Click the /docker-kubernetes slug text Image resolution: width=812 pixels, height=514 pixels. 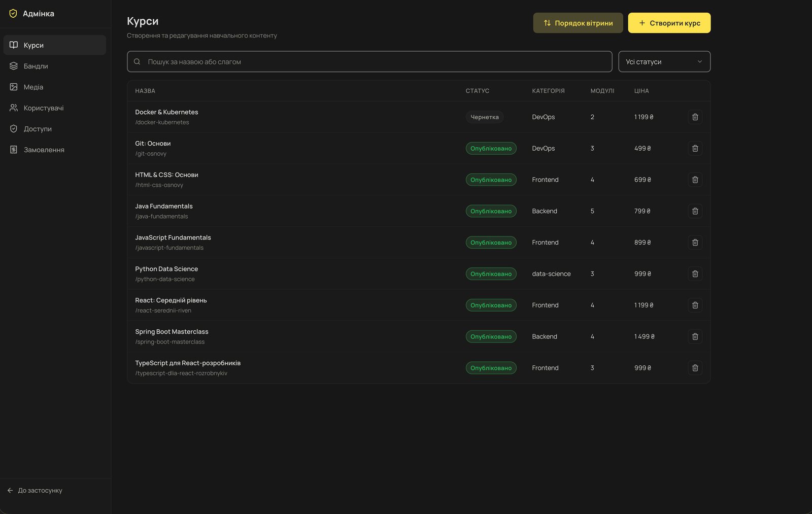162,122
